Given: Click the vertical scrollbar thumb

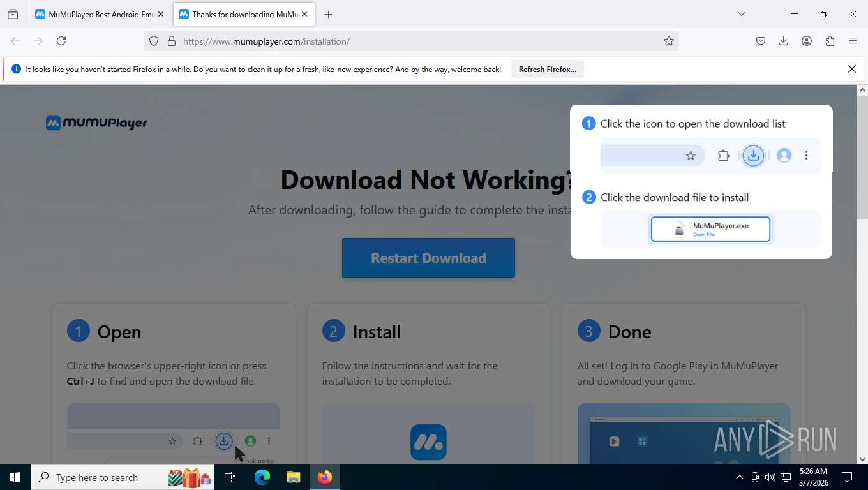Looking at the screenshot, I should point(862,157).
